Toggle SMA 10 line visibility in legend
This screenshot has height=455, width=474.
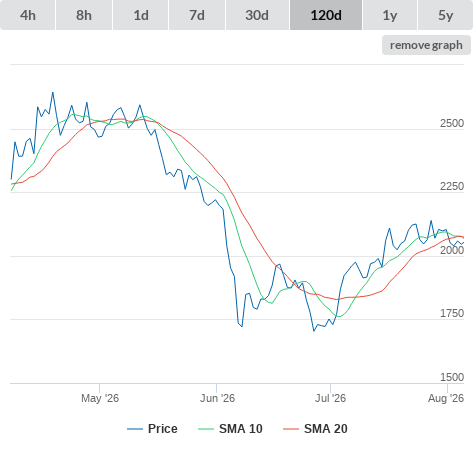230,429
